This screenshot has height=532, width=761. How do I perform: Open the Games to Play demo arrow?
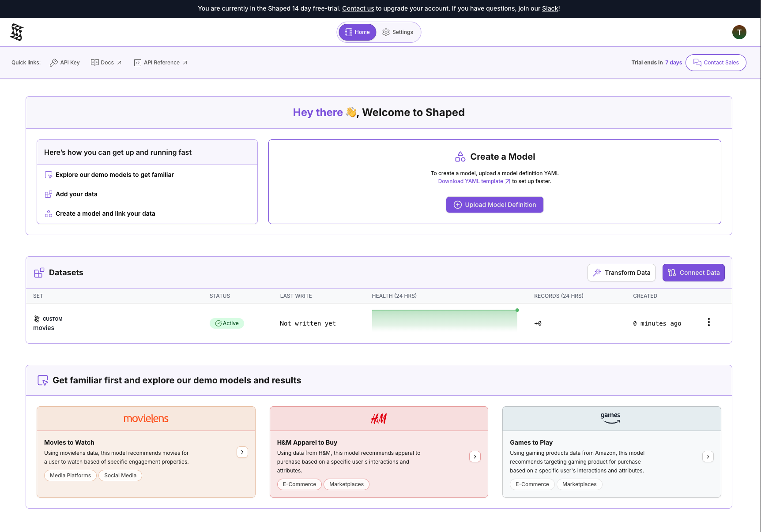coord(708,457)
